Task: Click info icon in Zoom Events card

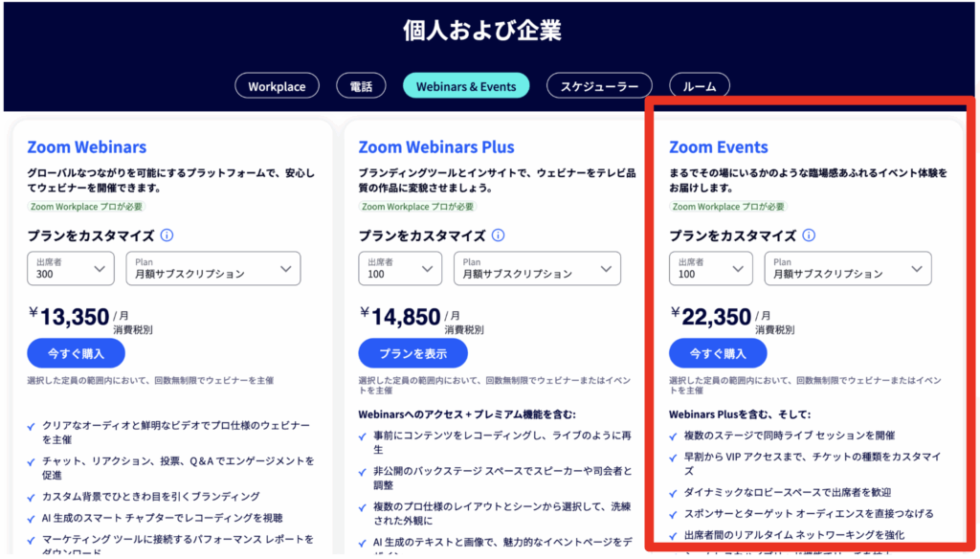Action: pyautogui.click(x=809, y=235)
